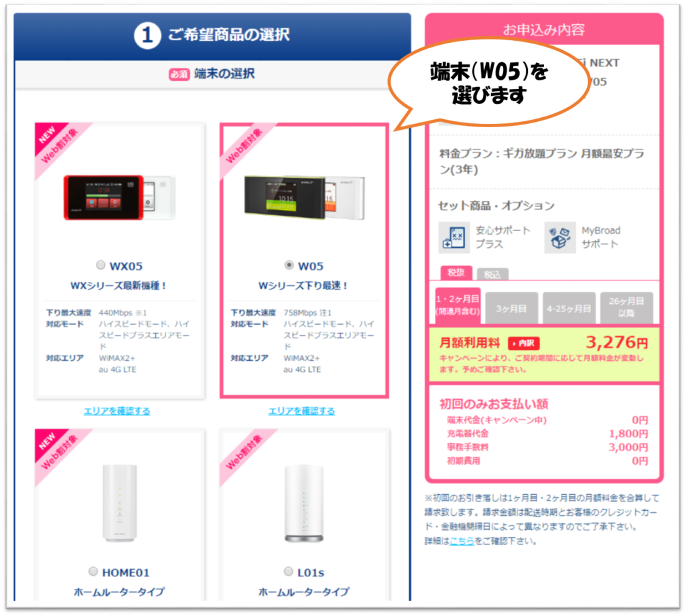
Task: Open the 内訳 breakdown button
Action: [524, 343]
